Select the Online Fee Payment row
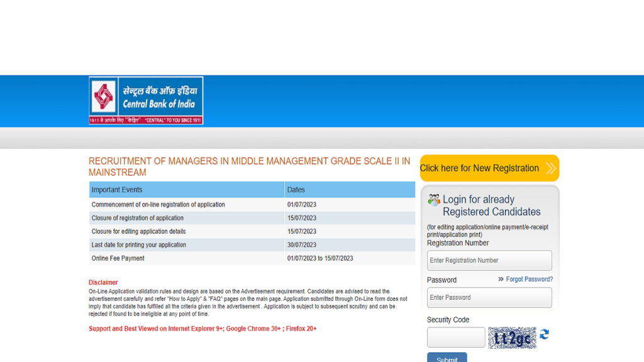Viewport: 644px width, 362px height. click(x=252, y=258)
